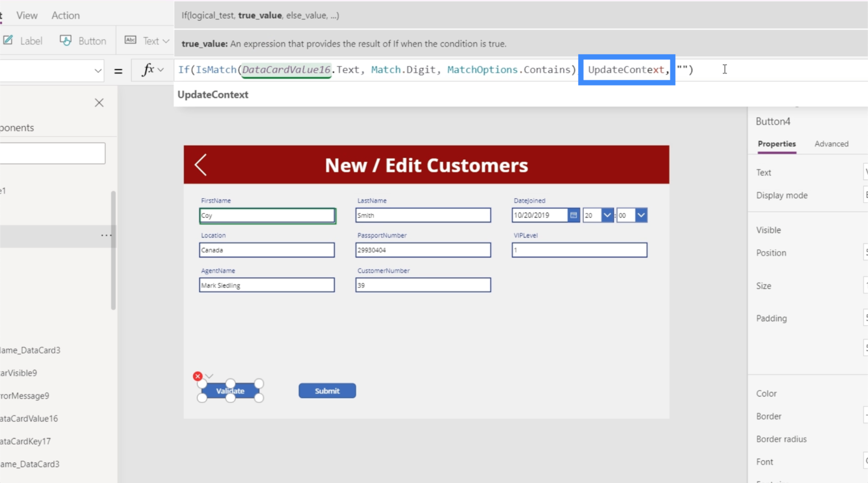
Task: Open the DateJoined calendar picker
Action: point(574,215)
